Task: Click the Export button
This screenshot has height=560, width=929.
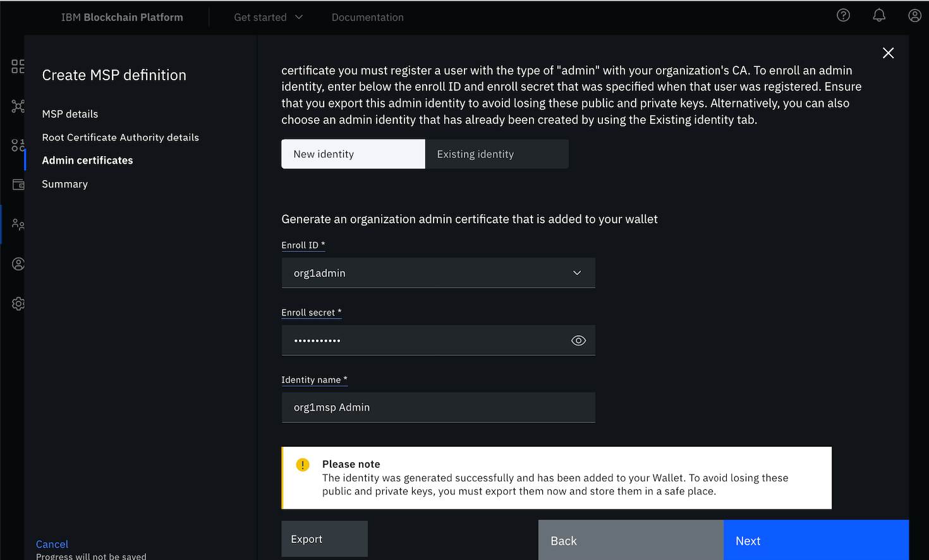Action: [324, 539]
